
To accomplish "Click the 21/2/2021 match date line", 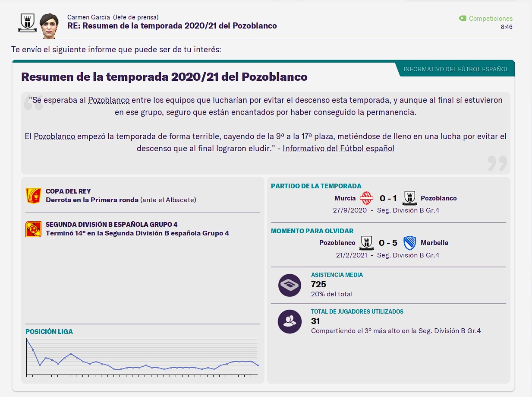I will click(388, 255).
